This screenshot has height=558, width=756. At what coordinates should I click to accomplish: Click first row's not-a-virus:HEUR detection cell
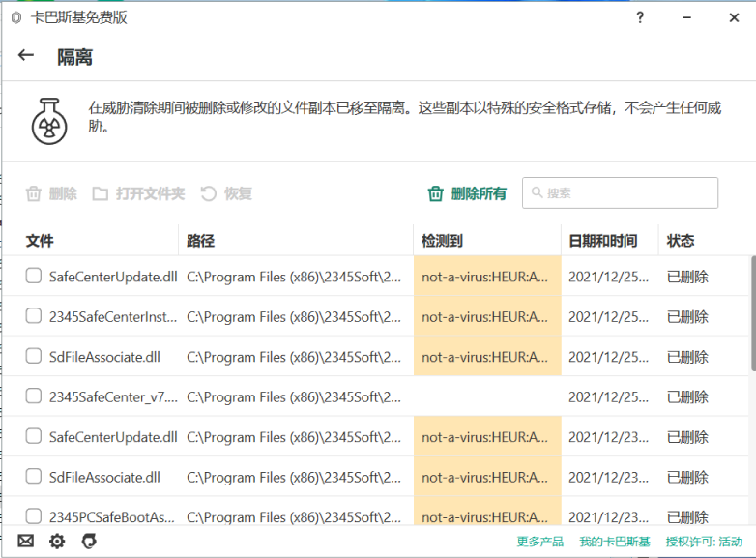[487, 276]
